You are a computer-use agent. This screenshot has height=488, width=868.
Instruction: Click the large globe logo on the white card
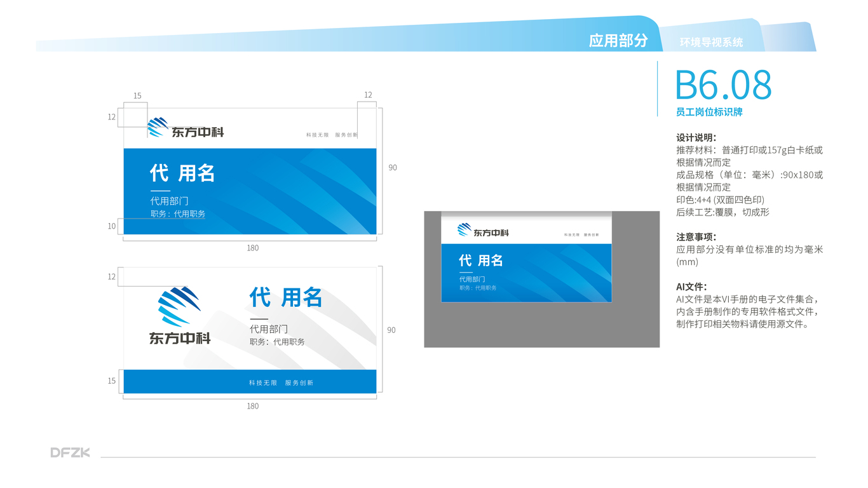coord(179,307)
